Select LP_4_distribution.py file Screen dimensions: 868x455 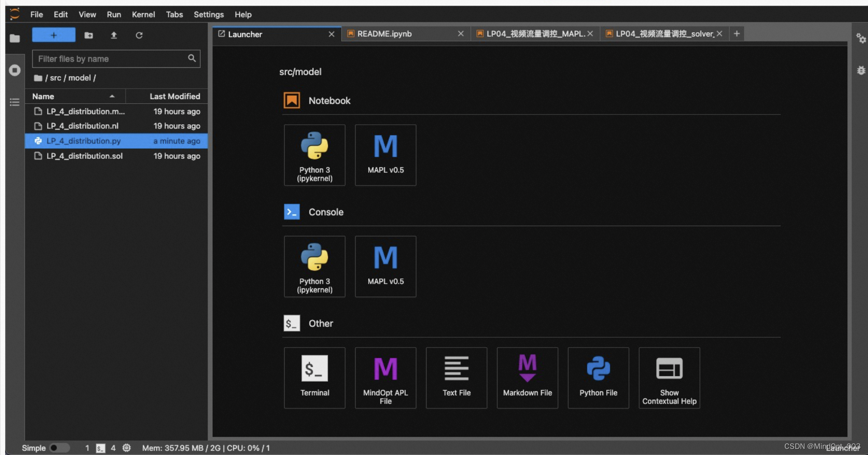pos(116,141)
